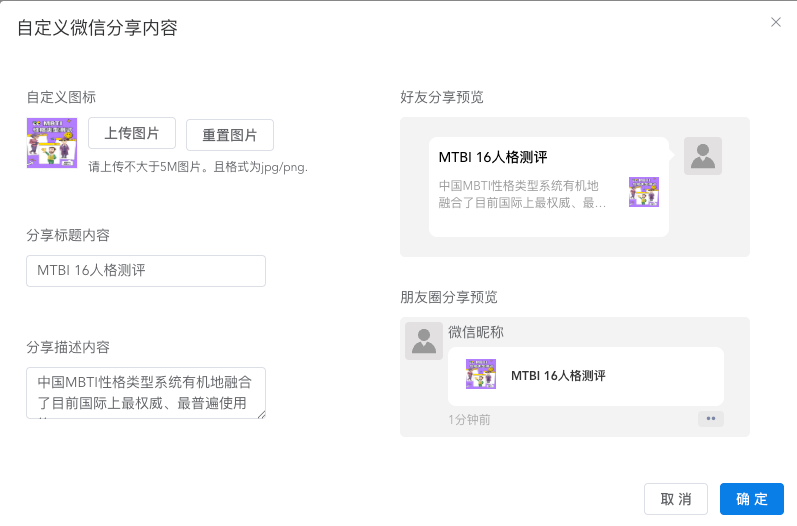Click the thumbnail in the friend share card
797x526 pixels.
tap(644, 192)
